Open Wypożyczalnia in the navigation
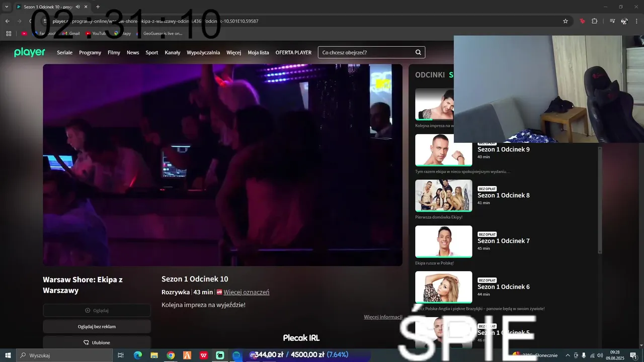 pyautogui.click(x=203, y=53)
